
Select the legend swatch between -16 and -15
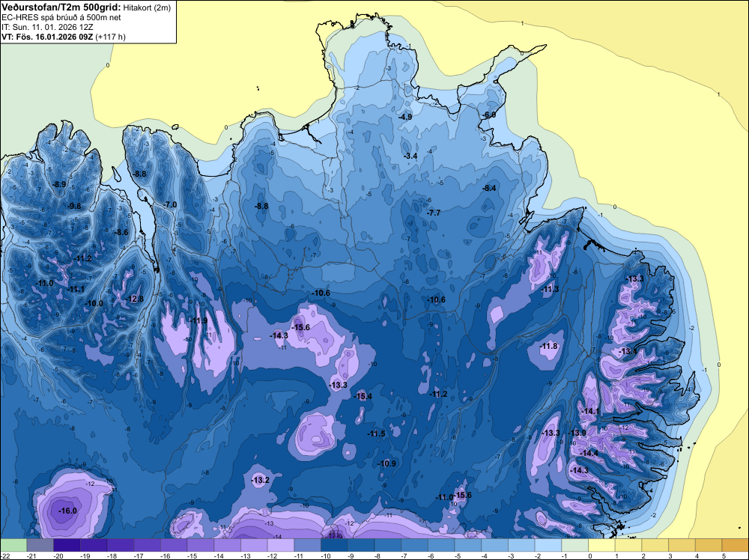(174, 545)
